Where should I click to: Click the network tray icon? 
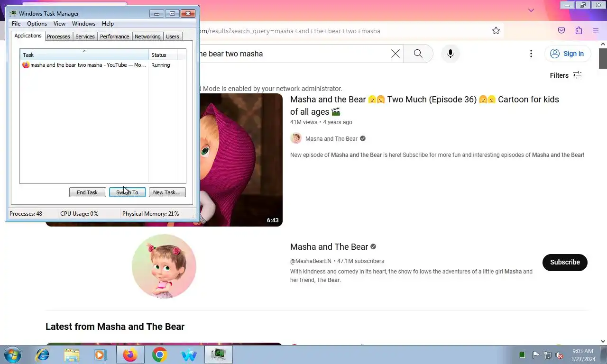coord(548,355)
